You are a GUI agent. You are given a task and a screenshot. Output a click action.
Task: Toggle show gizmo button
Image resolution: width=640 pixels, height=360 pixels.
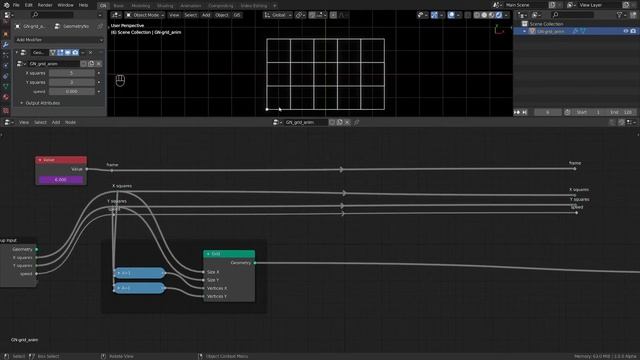[434, 15]
